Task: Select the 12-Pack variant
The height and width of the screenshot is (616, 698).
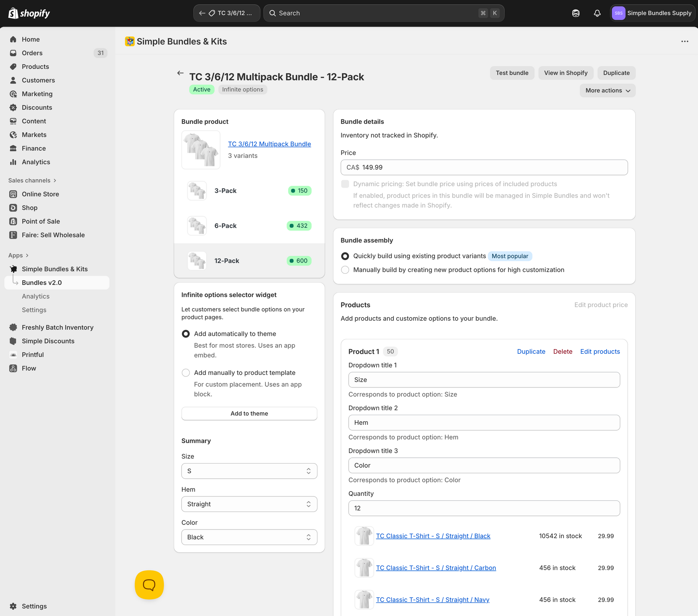Action: coord(249,261)
